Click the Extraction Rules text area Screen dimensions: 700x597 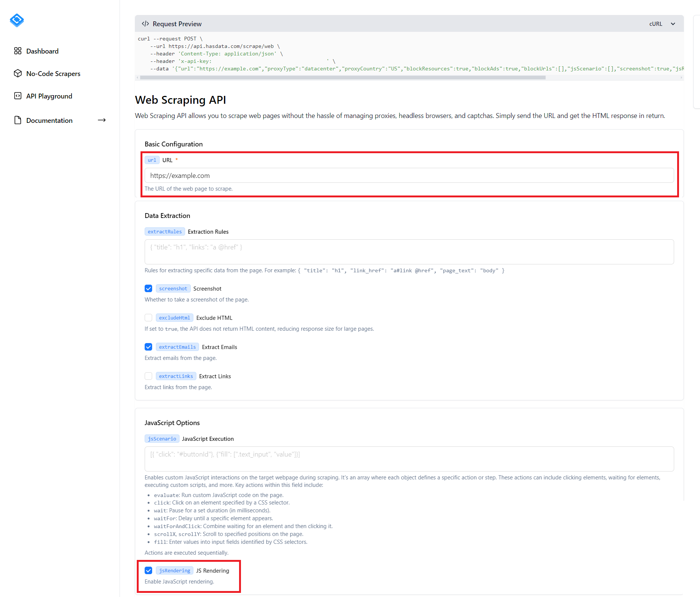409,252
